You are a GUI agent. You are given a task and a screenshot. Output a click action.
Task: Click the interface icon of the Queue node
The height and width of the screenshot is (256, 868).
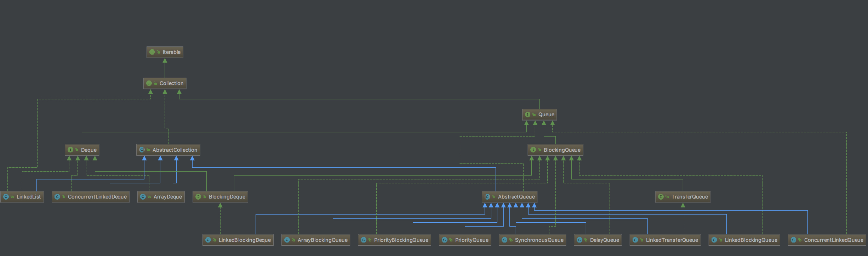tap(527, 115)
